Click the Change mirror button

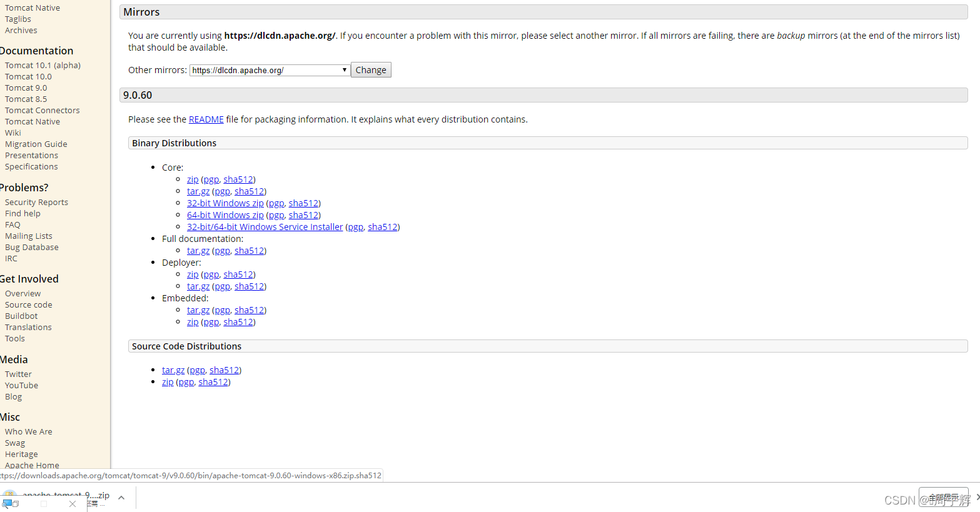(371, 70)
